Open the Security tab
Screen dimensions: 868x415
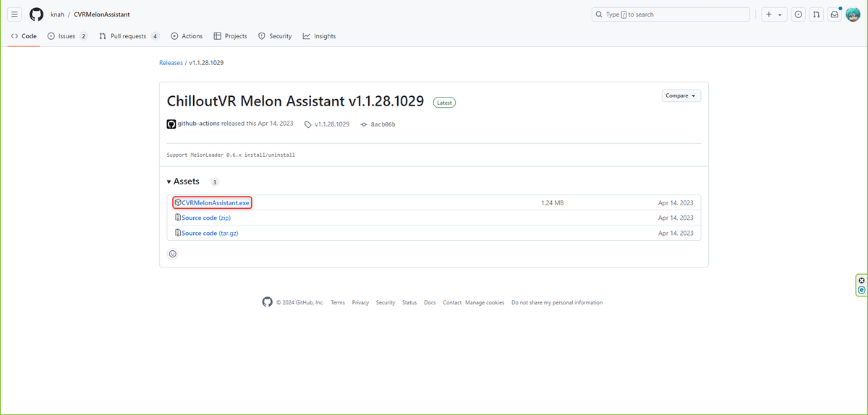click(275, 36)
